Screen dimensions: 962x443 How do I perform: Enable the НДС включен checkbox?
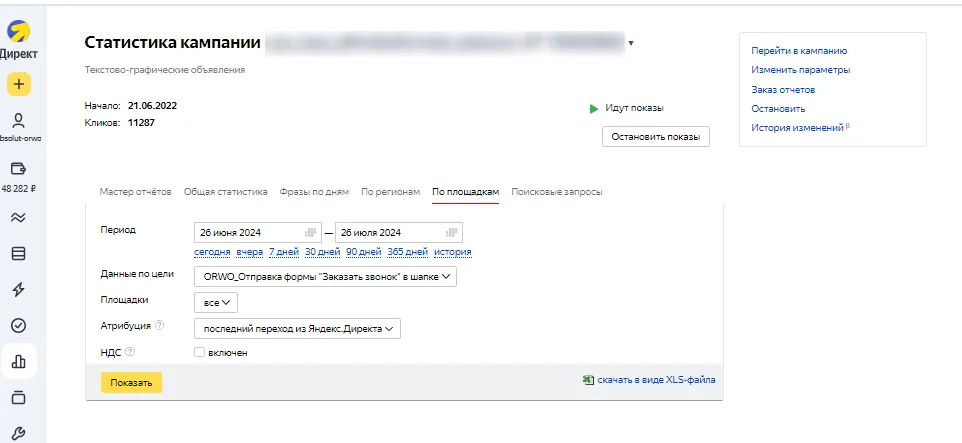199,352
